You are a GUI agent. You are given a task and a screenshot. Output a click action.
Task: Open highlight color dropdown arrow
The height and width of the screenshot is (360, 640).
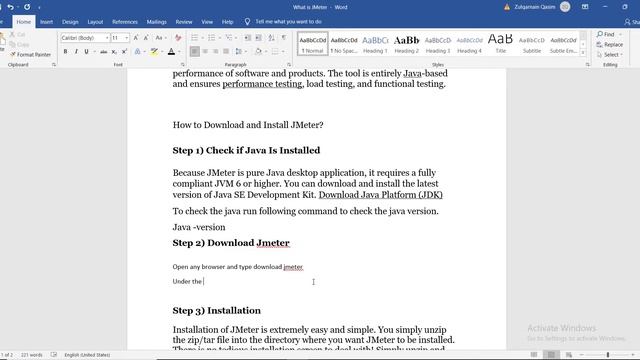tap(162, 51)
